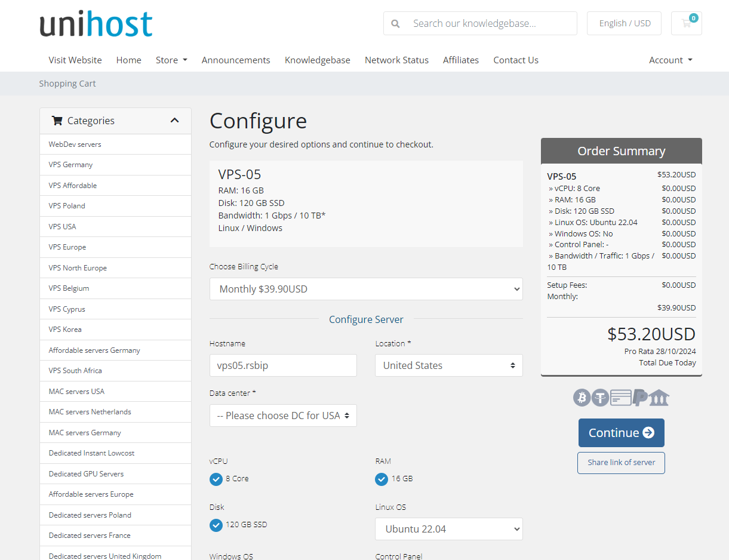Open Announcements page
Screen dimensions: 729x560
coord(236,60)
